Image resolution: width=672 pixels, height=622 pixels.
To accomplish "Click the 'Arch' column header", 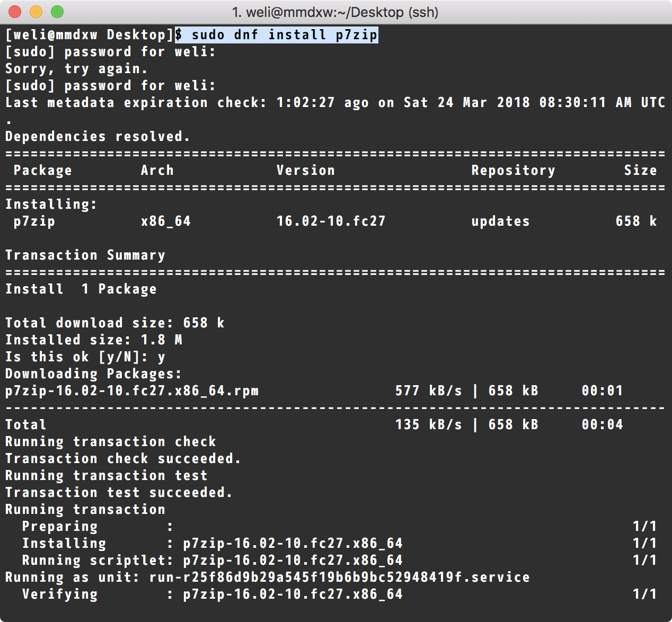I will coord(157,171).
